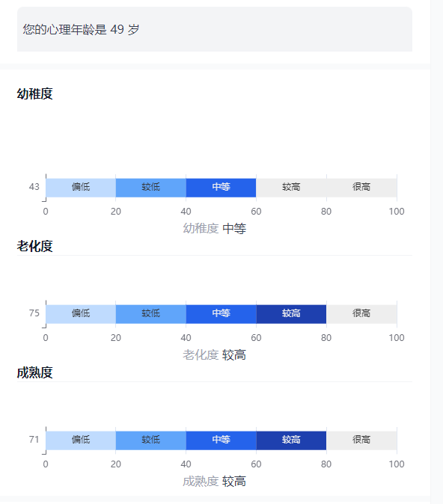Click the 成熟度 section heading
This screenshot has width=443, height=504.
(34, 372)
